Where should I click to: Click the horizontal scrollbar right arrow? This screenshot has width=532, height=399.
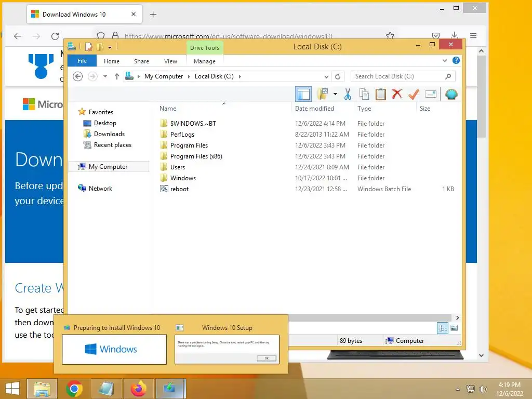pos(457,317)
